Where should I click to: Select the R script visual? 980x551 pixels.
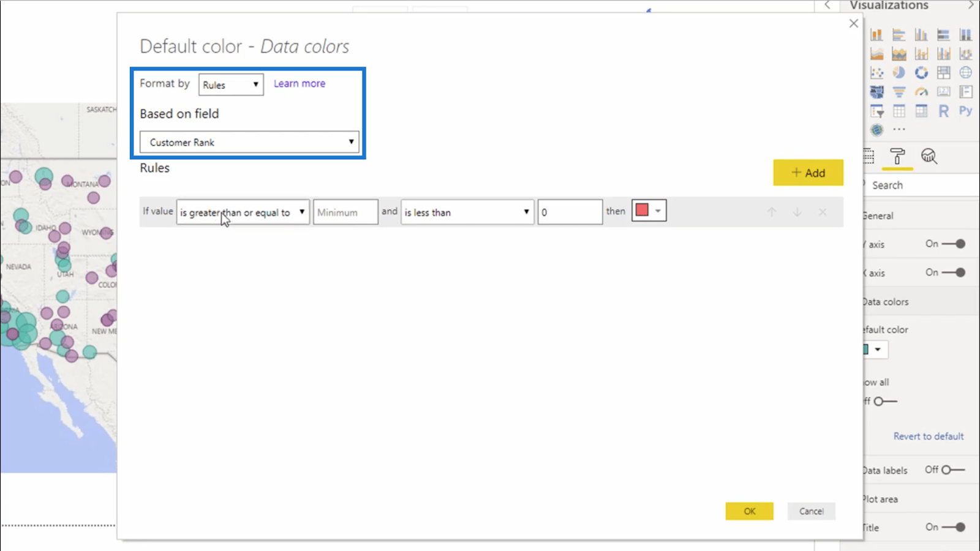(943, 111)
